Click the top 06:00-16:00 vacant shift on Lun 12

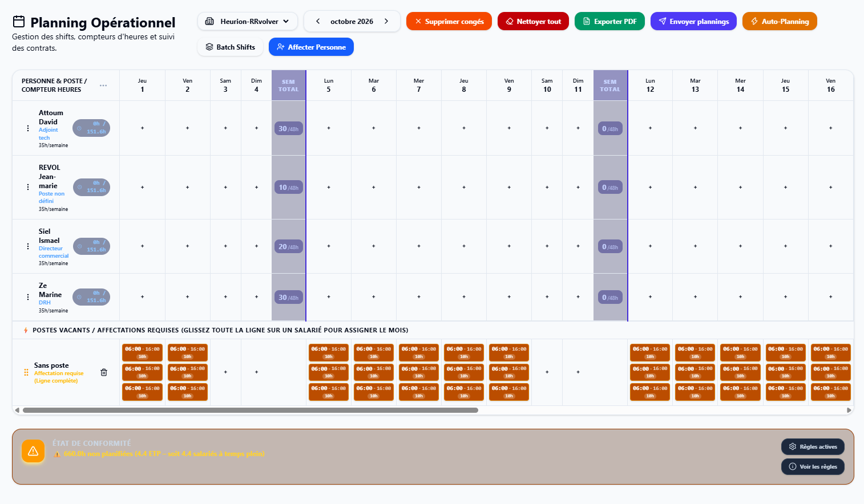point(650,352)
